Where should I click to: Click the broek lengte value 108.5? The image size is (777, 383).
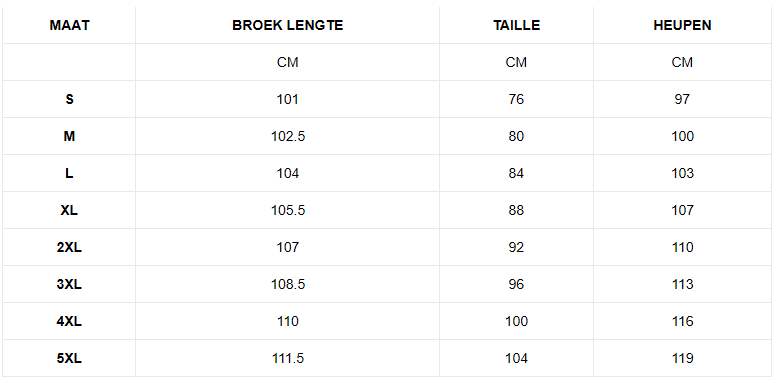(288, 284)
